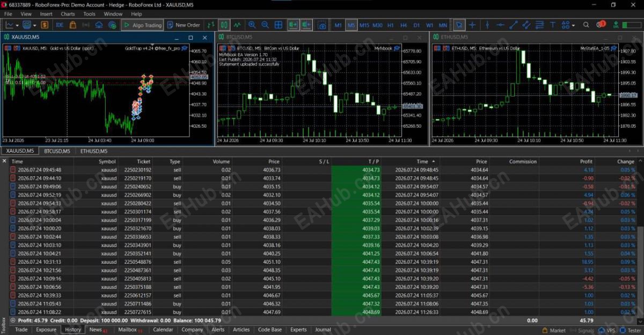
Task: Select the vertical line drawing tool
Action: [487, 25]
